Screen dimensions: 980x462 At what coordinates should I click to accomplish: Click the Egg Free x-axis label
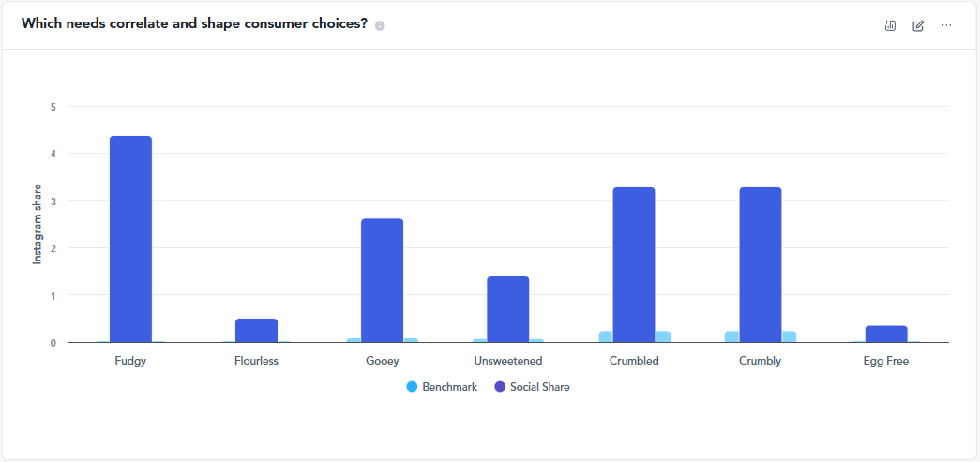point(885,361)
